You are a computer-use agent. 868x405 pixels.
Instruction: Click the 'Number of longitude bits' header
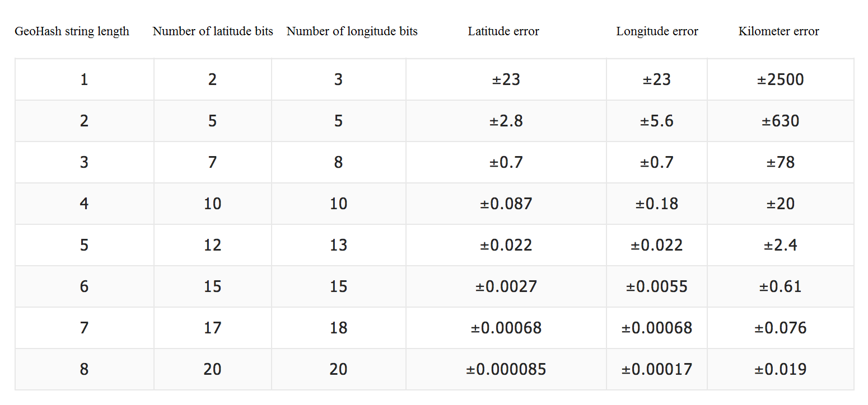pos(352,31)
